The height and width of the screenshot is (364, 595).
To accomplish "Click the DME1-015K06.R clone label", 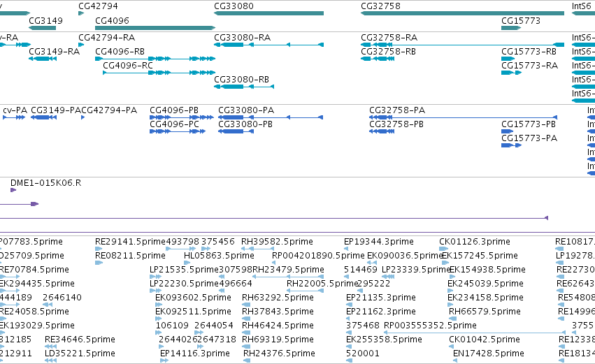I will coord(46,183).
